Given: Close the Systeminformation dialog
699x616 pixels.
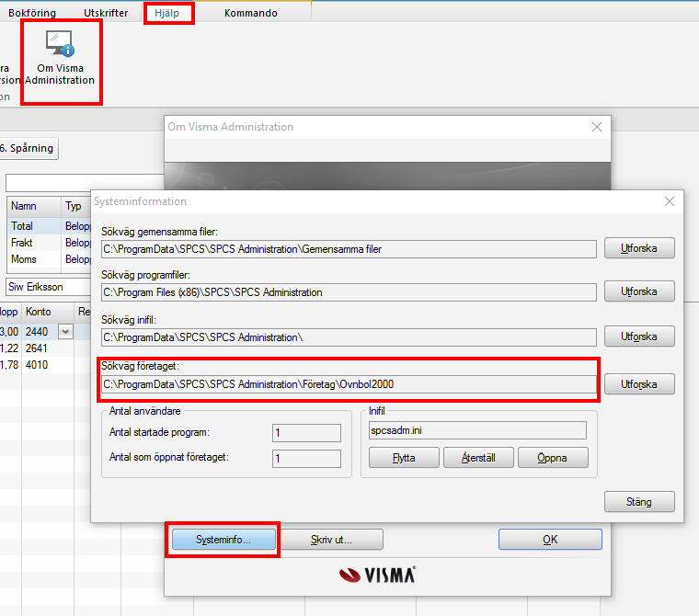Looking at the screenshot, I should 670,201.
